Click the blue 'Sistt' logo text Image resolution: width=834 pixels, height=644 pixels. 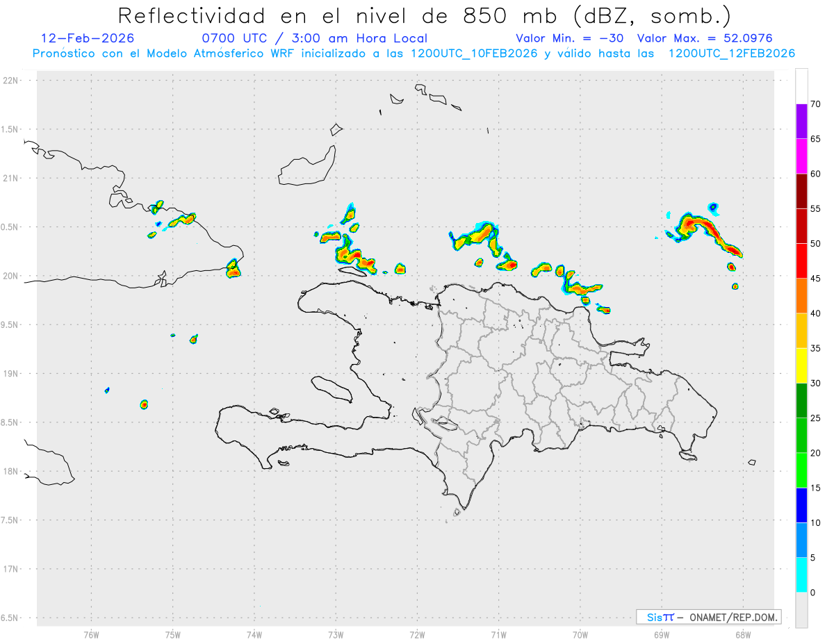tap(660, 617)
